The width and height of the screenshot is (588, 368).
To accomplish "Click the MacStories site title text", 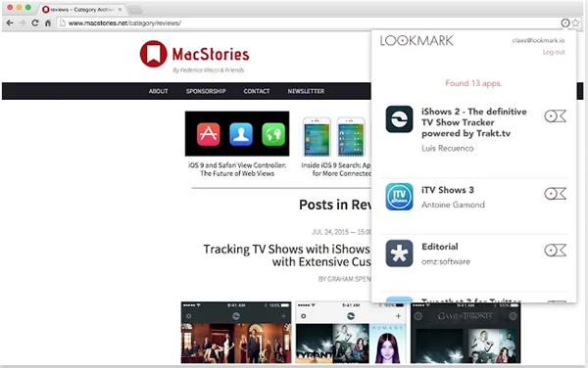I will (x=211, y=54).
